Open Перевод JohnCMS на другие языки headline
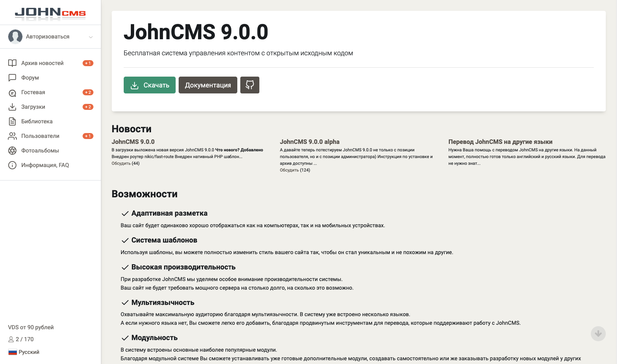The width and height of the screenshot is (617, 364). (x=500, y=142)
